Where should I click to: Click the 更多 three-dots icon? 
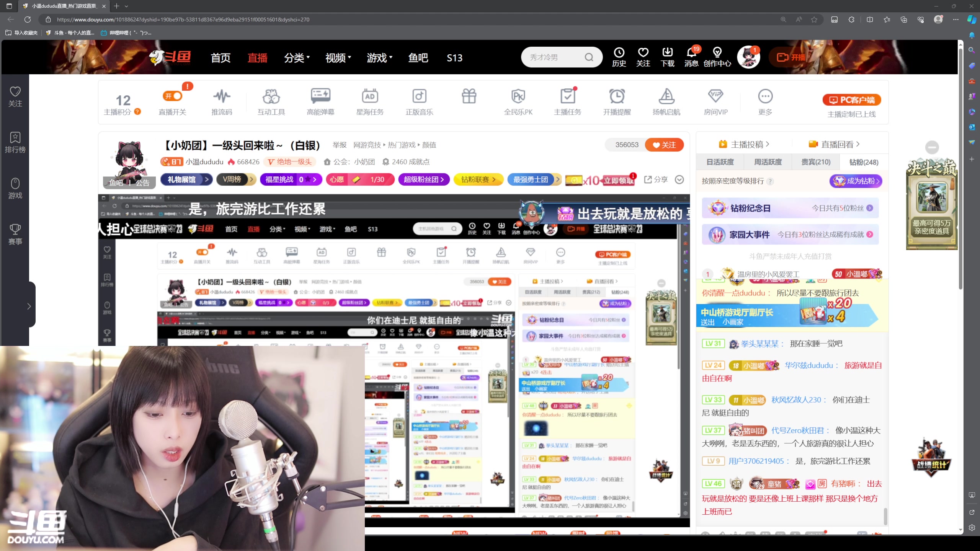click(x=765, y=102)
